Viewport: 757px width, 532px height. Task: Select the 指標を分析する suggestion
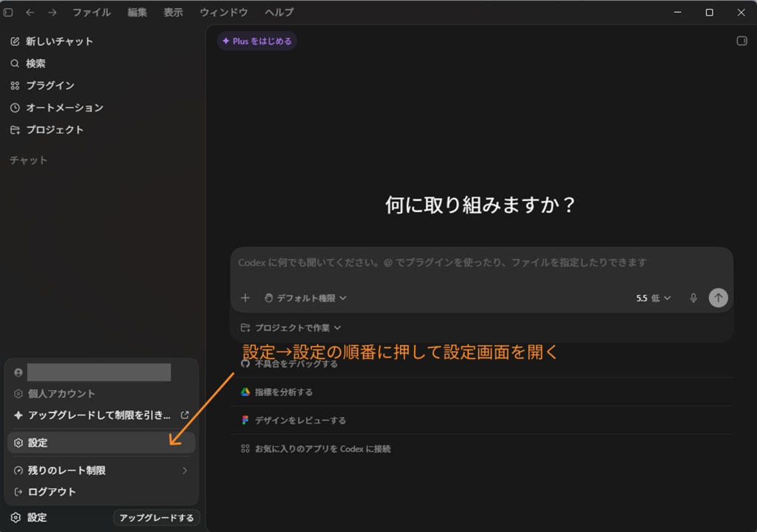coord(482,392)
